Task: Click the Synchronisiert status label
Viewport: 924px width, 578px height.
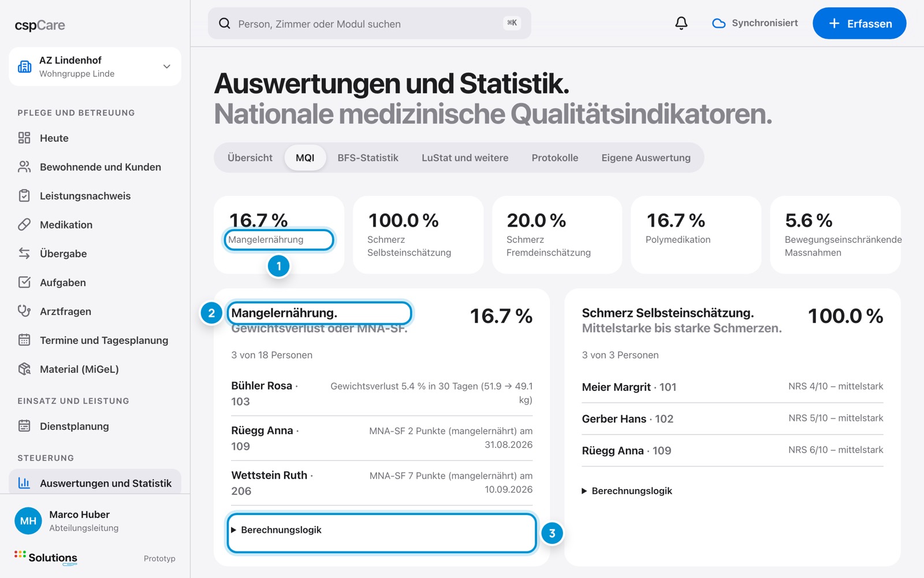Action: (x=765, y=23)
